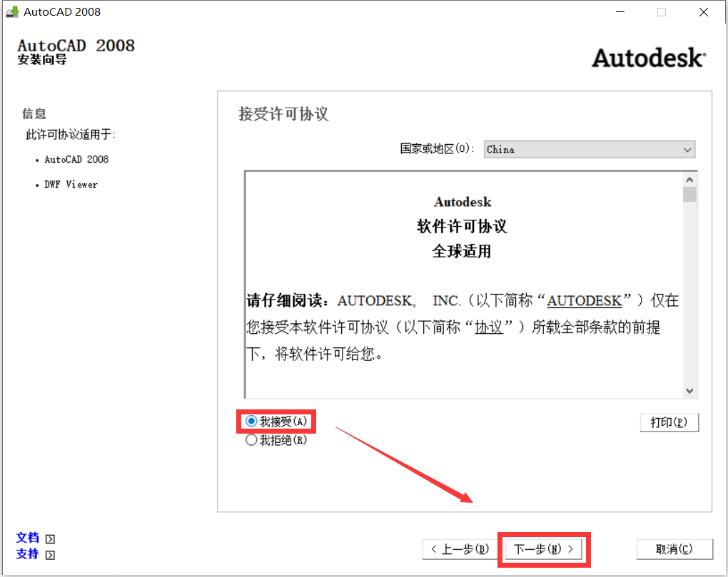
Task: Click the arrow icon beside 文档
Action: pyautogui.click(x=50, y=539)
